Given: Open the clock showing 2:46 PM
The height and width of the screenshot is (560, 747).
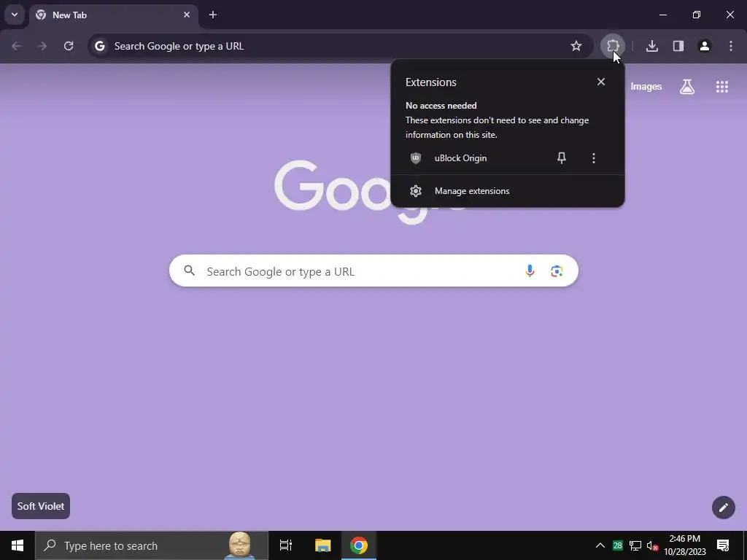Looking at the screenshot, I should click(684, 545).
